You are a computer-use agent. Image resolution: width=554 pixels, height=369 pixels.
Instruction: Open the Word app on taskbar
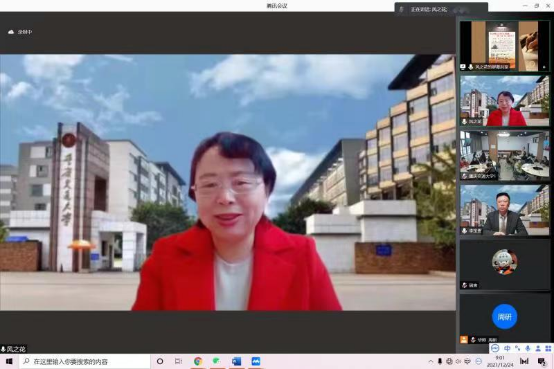pos(236,361)
